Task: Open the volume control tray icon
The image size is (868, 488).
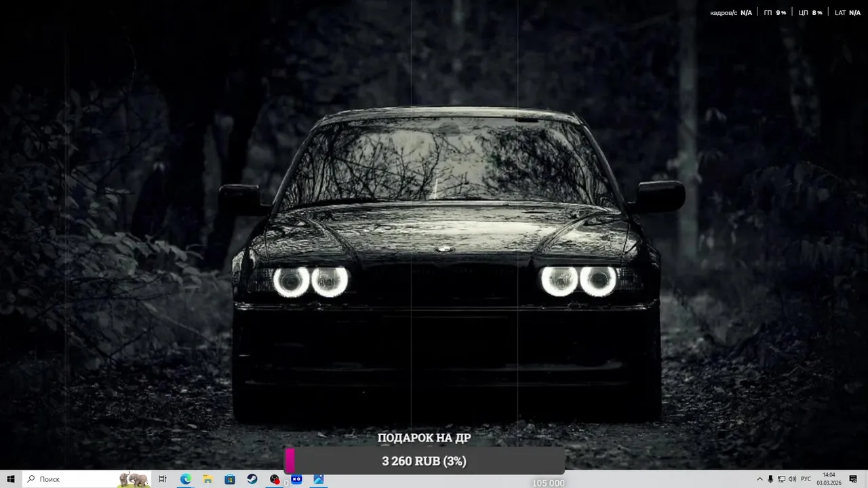Action: 793,479
